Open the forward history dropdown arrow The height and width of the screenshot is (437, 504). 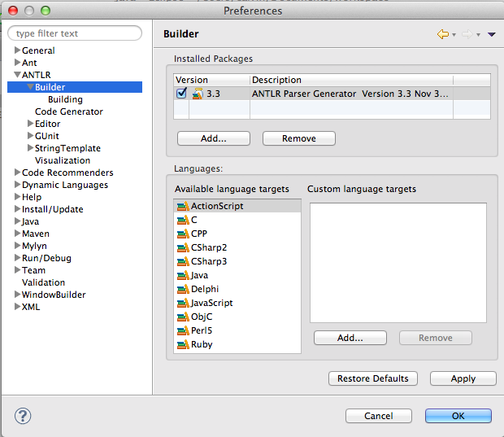tap(478, 35)
